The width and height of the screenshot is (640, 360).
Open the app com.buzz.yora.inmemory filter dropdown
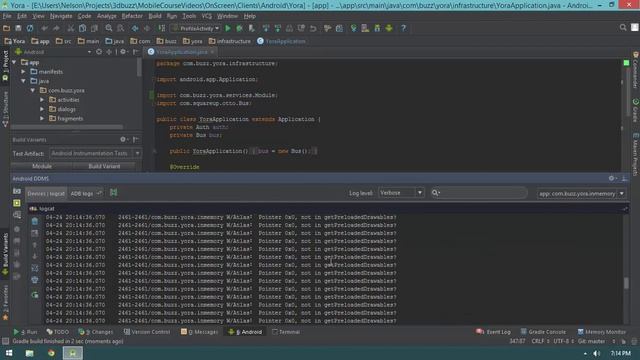[x=581, y=193]
